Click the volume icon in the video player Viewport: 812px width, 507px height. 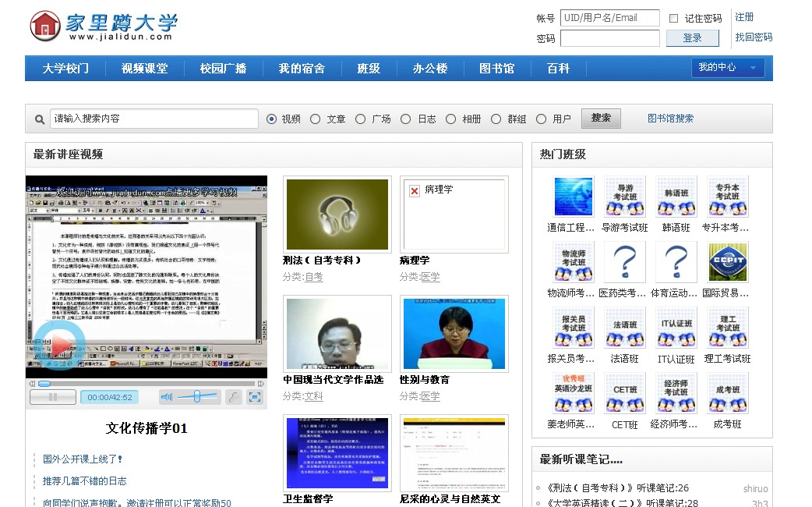[166, 397]
